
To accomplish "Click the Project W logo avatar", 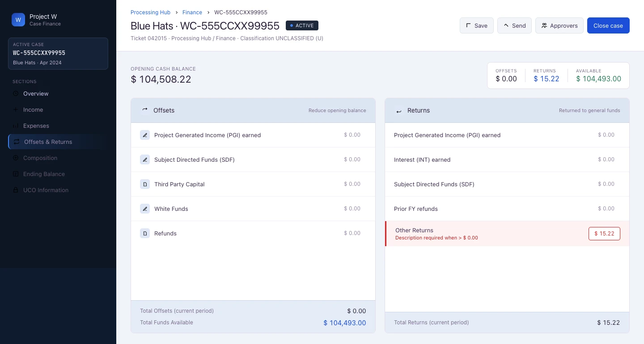I will coord(18,20).
